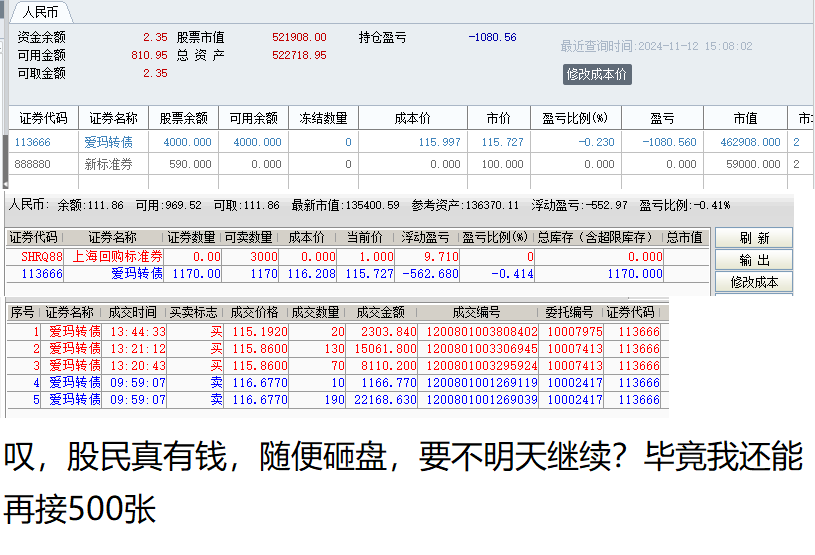815x555 pixels.
Task: Click the 810.95 available funds value
Action: click(x=149, y=56)
